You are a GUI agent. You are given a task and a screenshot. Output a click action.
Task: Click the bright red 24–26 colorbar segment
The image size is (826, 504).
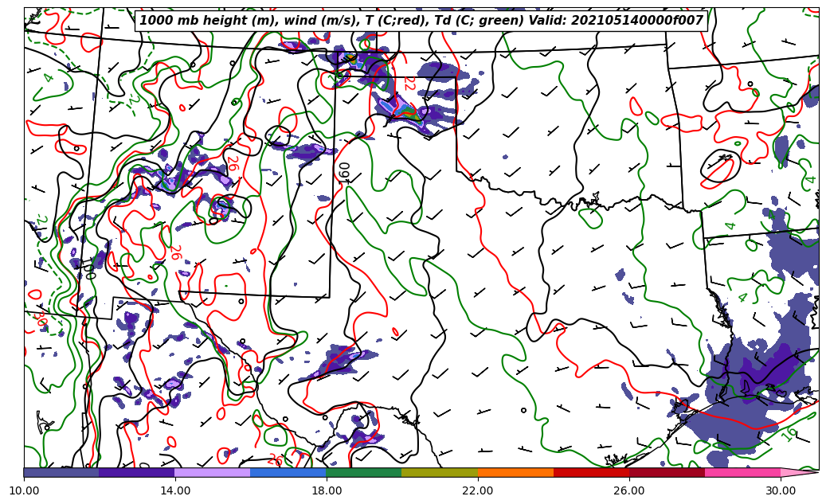point(591,472)
